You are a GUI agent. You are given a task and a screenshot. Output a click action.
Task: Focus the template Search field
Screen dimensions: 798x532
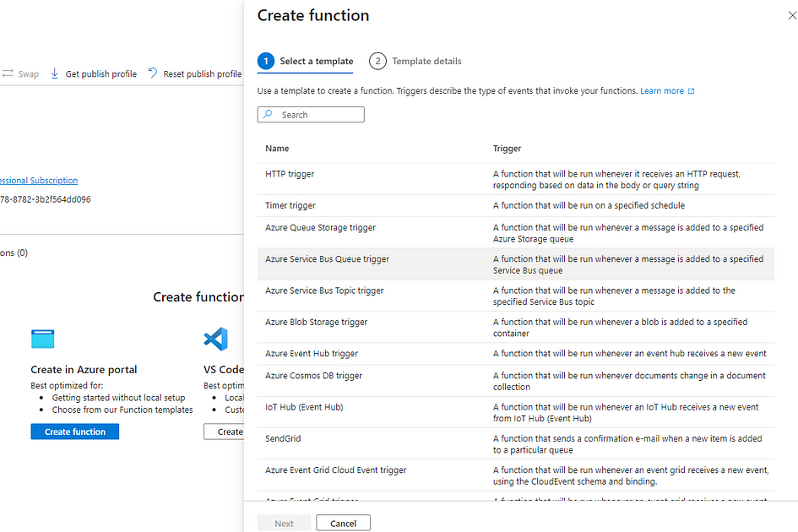[x=311, y=115]
